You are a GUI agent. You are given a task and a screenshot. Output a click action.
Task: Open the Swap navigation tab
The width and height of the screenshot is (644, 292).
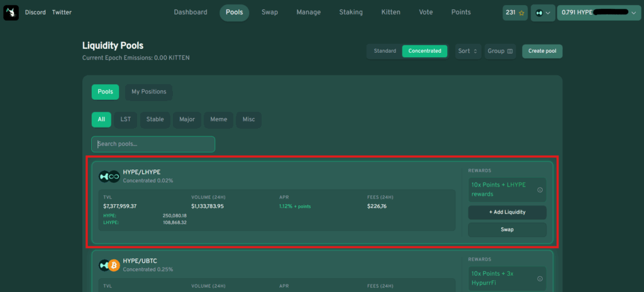tap(270, 13)
